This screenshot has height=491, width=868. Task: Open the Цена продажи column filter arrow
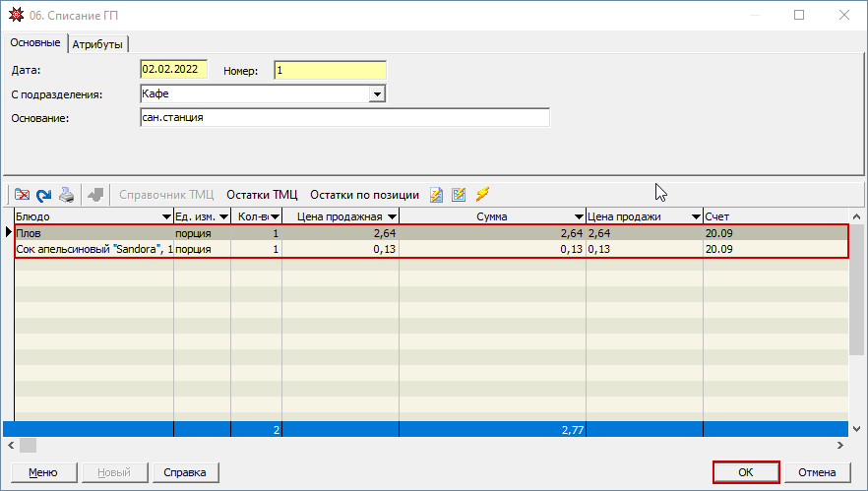697,217
